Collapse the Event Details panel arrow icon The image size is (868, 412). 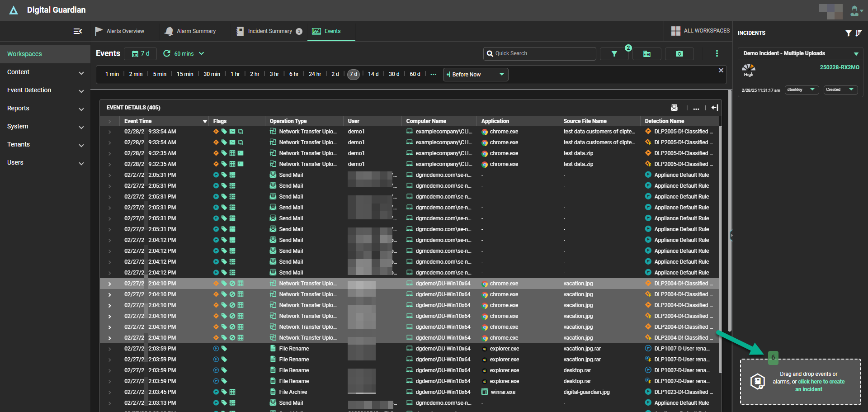[715, 108]
